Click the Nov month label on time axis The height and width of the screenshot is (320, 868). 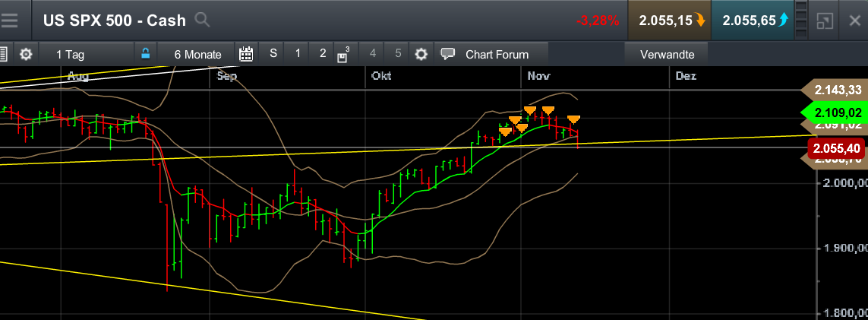pos(538,76)
